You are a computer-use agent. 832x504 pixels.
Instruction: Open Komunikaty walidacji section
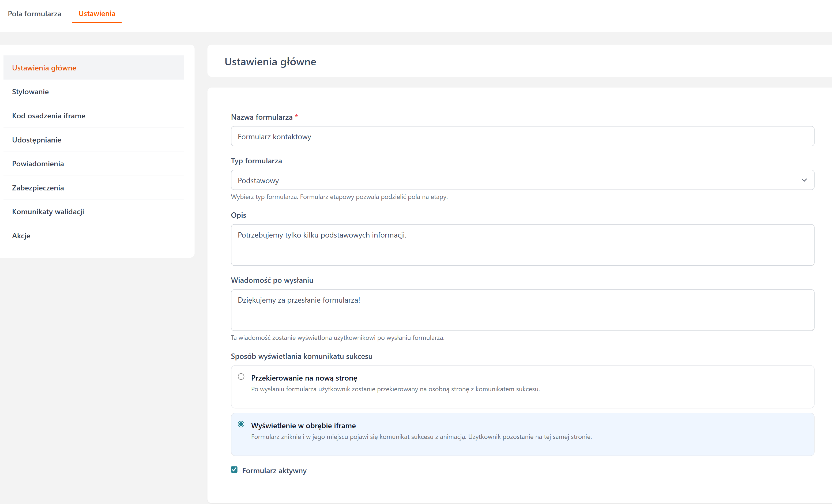48,212
